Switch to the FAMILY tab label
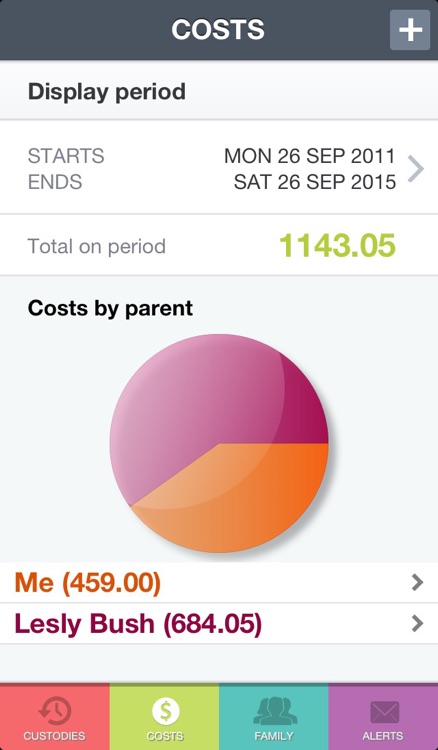Viewport: 438px width, 750px height. coord(274,736)
